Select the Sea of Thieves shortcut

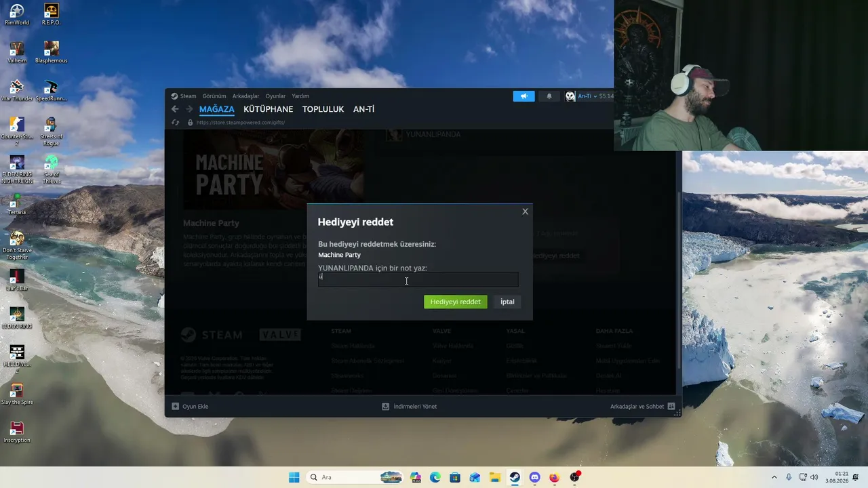tap(52, 169)
